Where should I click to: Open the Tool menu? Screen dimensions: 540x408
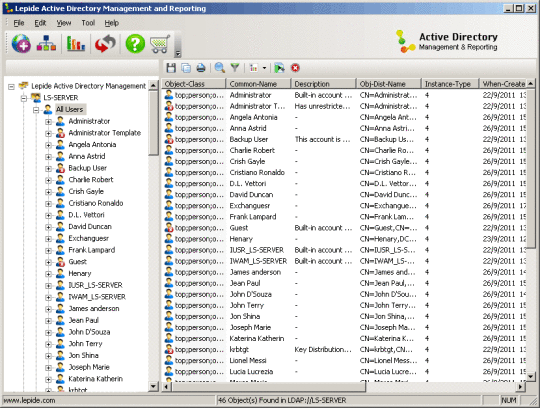coord(88,23)
